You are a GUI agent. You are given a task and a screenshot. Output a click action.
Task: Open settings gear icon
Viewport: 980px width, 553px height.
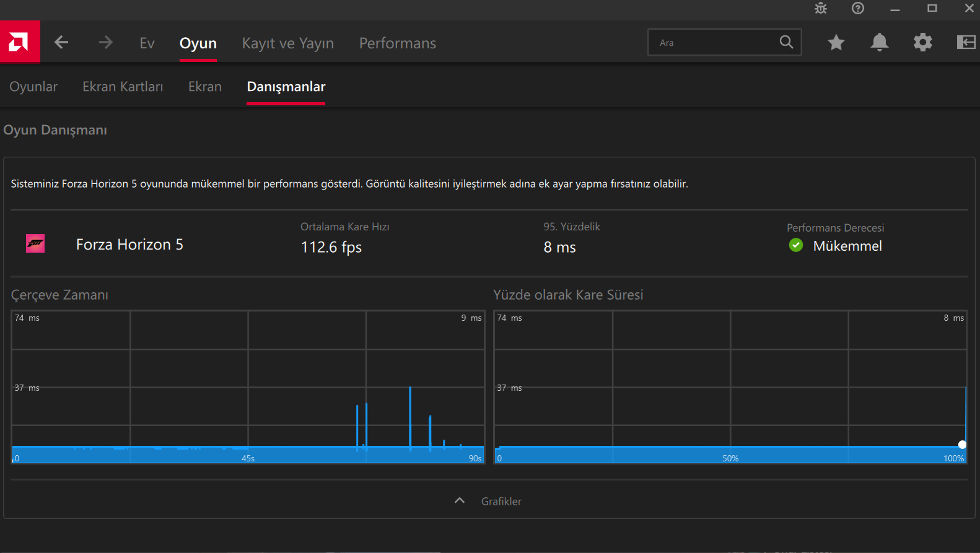point(923,42)
